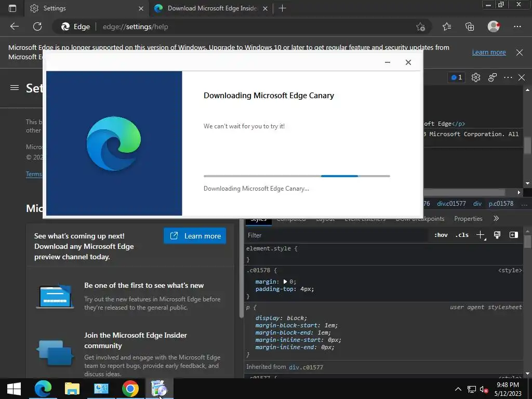
Task: Switch to the Settings tab
Action: click(87, 8)
